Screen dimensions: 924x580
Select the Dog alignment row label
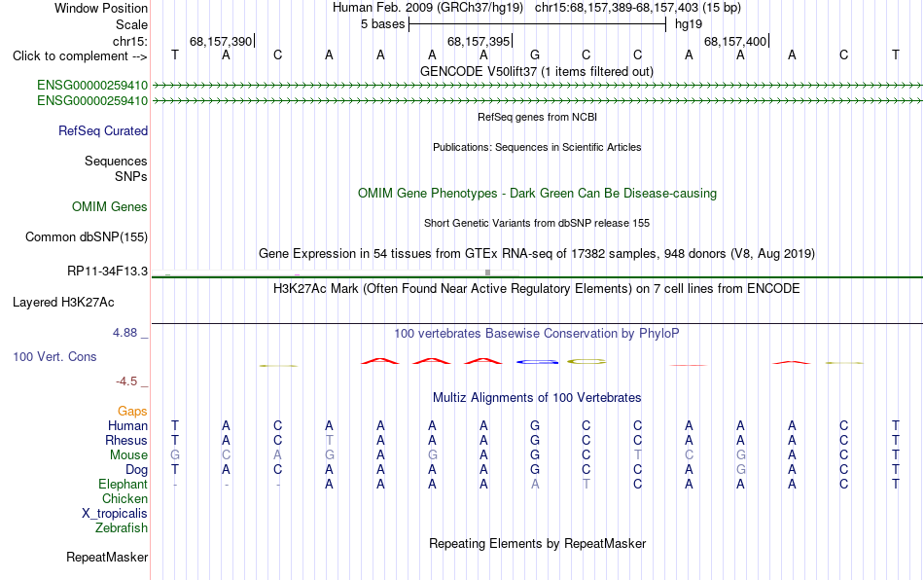pos(136,470)
